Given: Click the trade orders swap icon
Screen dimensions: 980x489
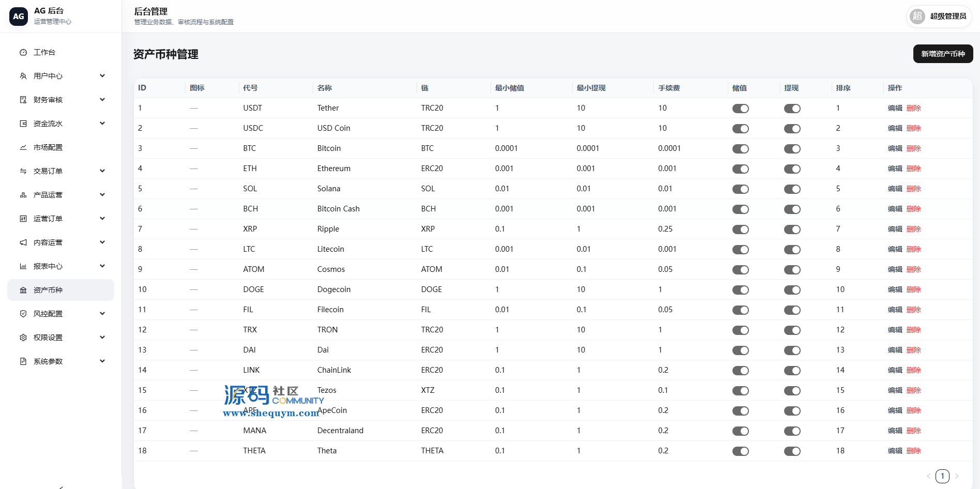Looking at the screenshot, I should [x=23, y=171].
